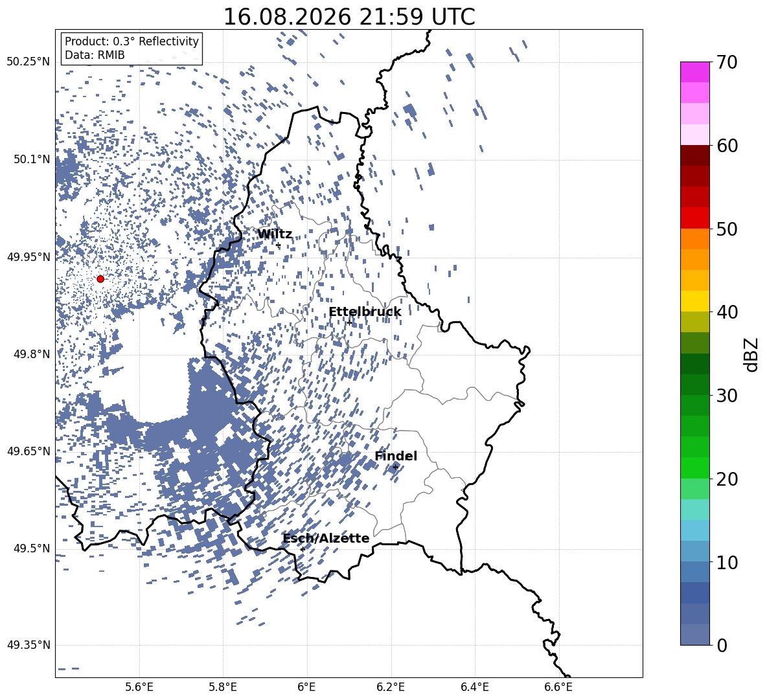Click the Wiltz city label
This screenshot has width=767, height=700.
coord(275,234)
